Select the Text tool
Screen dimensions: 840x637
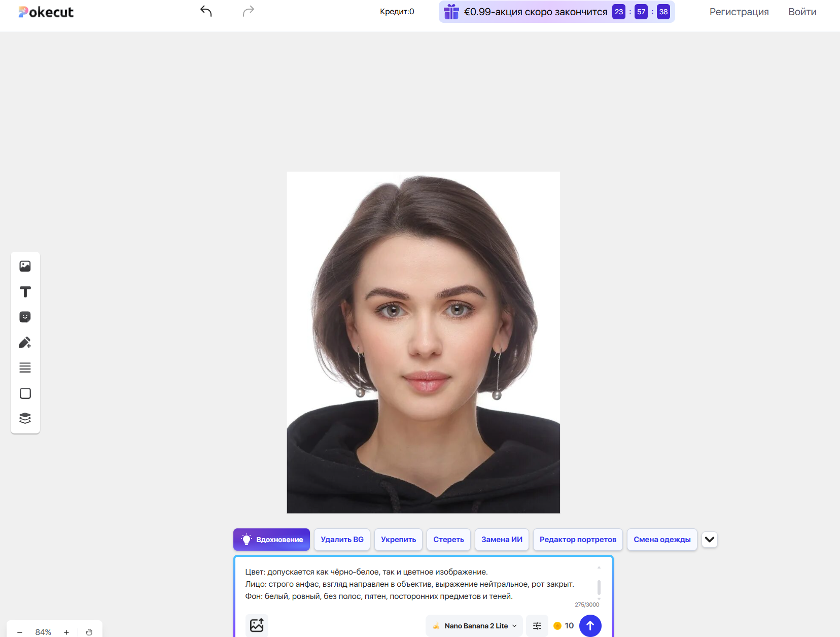coord(25,292)
